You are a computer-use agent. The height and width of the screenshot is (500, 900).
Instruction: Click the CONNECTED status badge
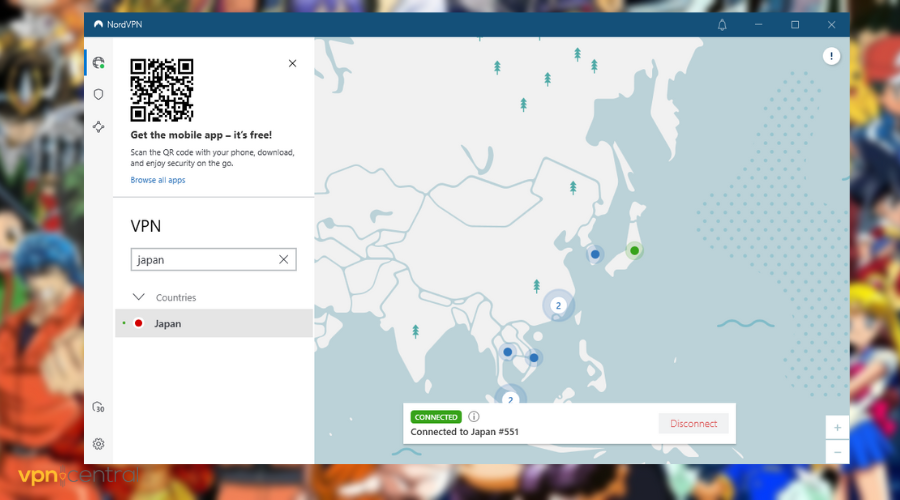point(436,417)
